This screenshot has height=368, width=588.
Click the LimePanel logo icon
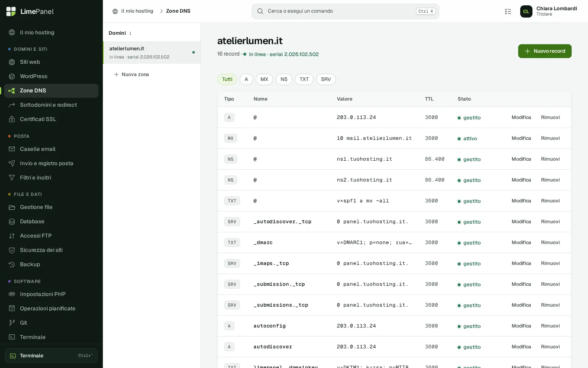click(x=11, y=11)
